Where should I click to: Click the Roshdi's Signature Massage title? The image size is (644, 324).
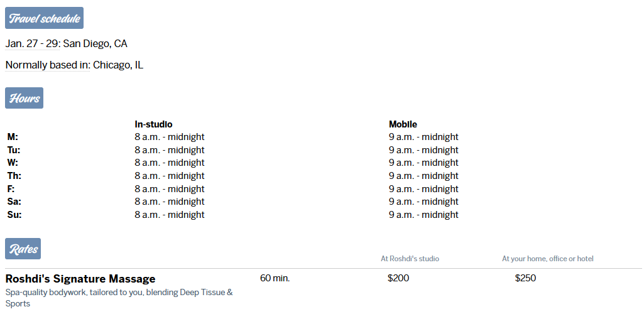coord(80,279)
